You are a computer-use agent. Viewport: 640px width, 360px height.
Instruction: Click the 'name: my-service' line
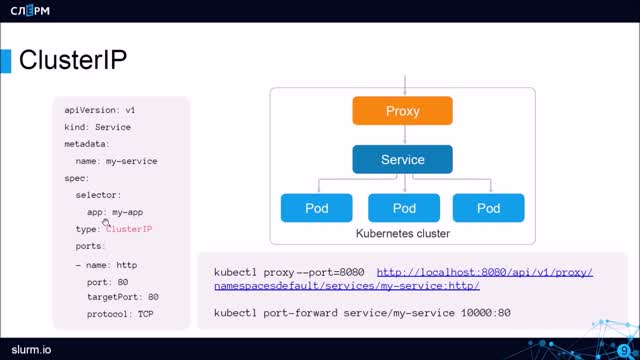coord(116,161)
